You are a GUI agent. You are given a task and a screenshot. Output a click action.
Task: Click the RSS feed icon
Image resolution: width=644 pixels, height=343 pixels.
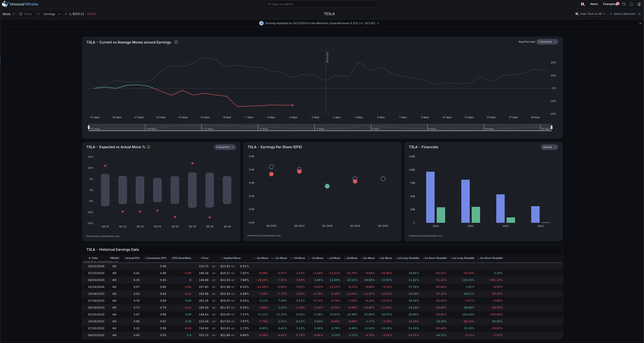point(639,14)
